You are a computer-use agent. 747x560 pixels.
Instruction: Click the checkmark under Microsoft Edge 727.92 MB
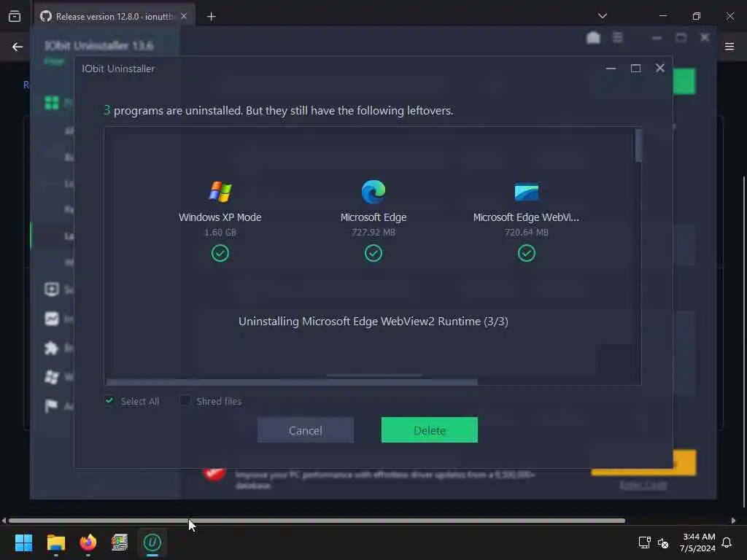(x=373, y=253)
